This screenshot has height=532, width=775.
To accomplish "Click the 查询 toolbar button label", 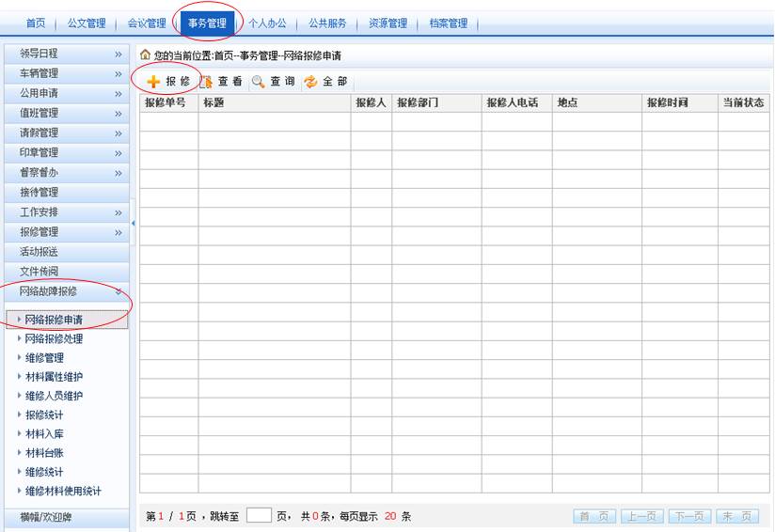I will [283, 82].
